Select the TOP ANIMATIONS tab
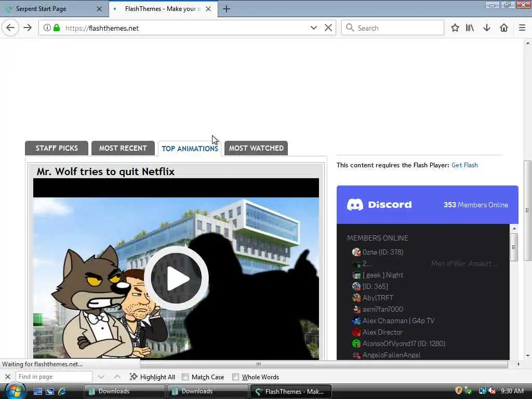Image resolution: width=532 pixels, height=399 pixels. (x=190, y=149)
